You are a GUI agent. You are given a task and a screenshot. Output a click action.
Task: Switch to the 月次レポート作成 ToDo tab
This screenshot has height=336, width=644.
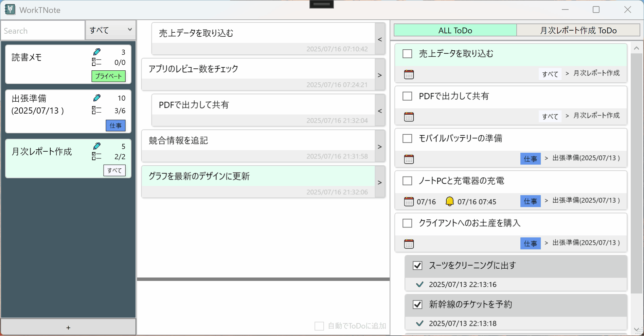[578, 30]
